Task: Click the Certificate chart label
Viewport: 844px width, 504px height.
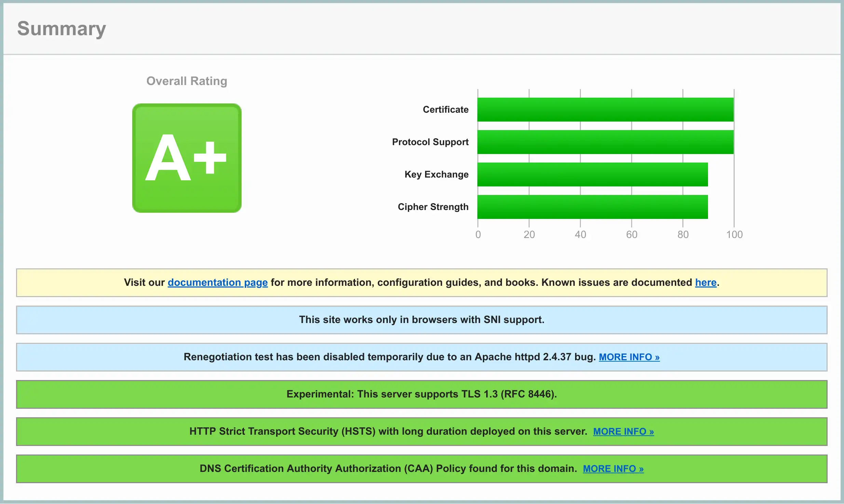Action: (446, 110)
